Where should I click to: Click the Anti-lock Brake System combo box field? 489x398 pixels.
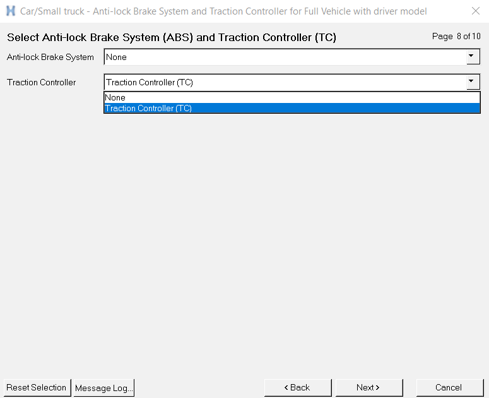tap(292, 57)
